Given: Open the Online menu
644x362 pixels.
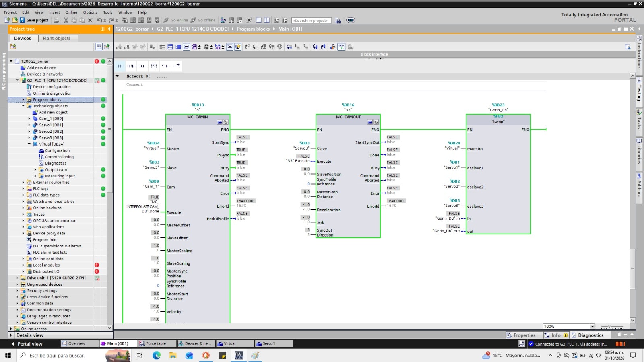Looking at the screenshot, I should 71,12.
